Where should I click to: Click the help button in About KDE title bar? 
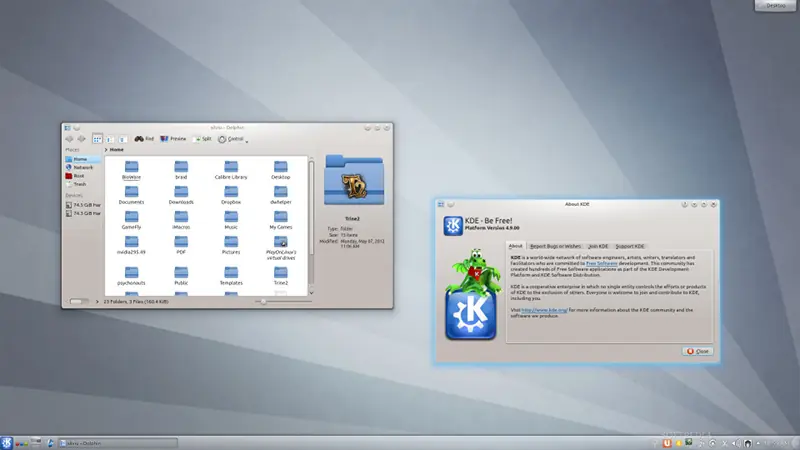tap(684, 204)
